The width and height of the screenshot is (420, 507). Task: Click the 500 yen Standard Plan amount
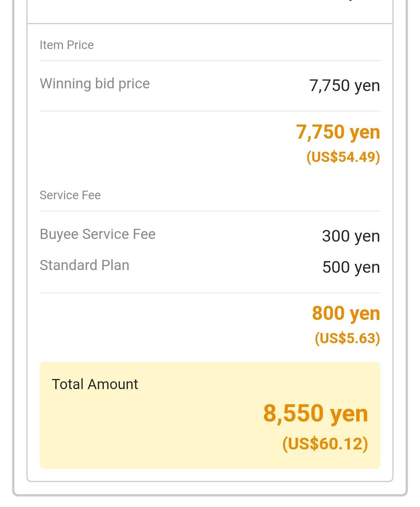(x=351, y=267)
